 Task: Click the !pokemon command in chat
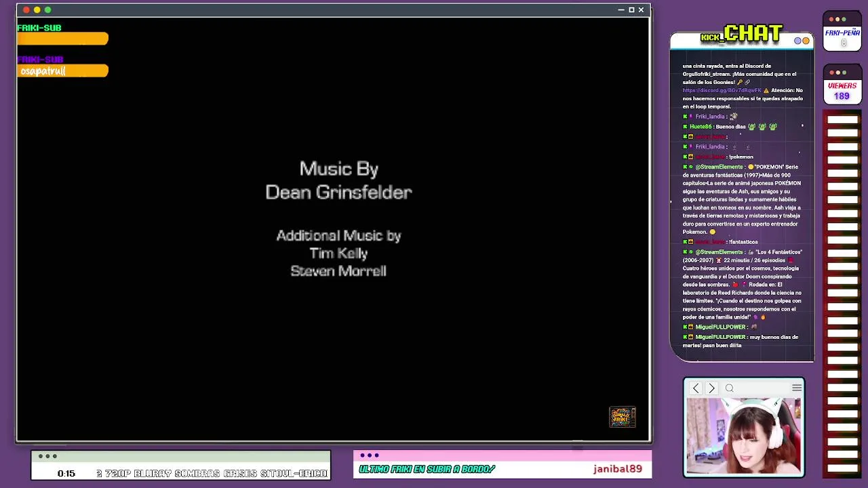[x=741, y=157]
